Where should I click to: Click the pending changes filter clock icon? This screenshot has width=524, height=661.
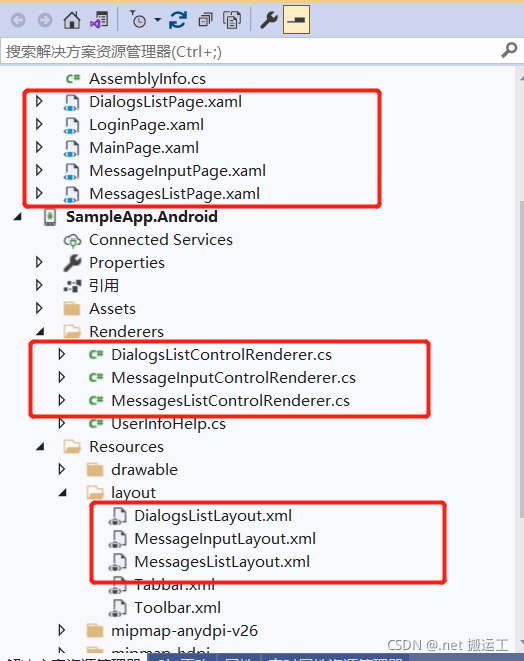coord(137,19)
